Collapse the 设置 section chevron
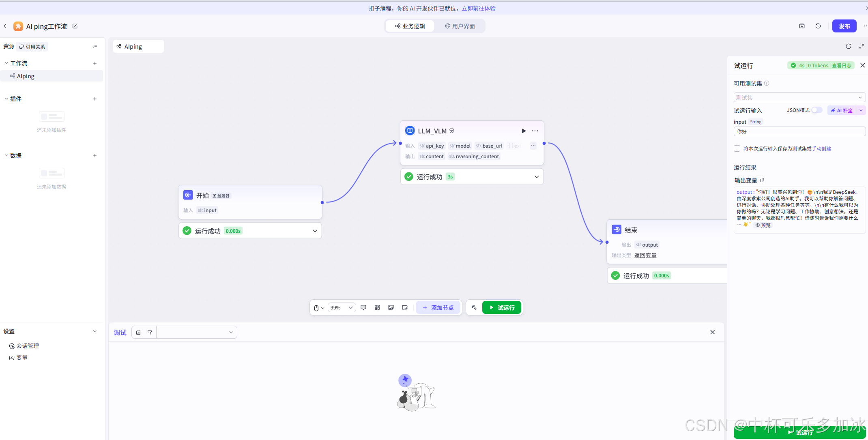This screenshot has height=440, width=868. coord(95,331)
